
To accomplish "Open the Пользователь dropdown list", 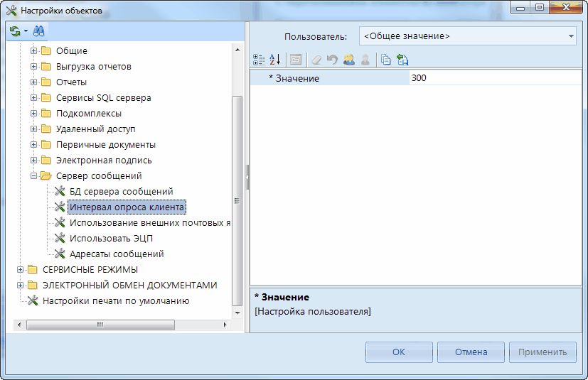I will point(571,36).
